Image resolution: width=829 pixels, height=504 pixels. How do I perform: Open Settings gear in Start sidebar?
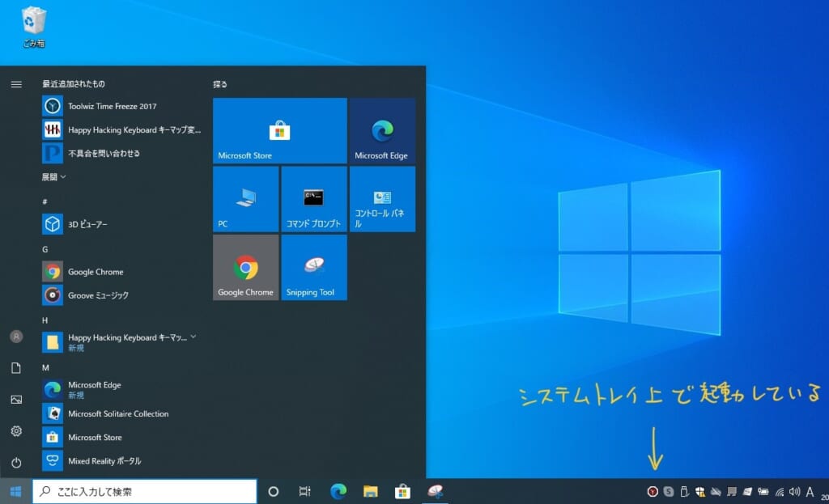pos(16,431)
